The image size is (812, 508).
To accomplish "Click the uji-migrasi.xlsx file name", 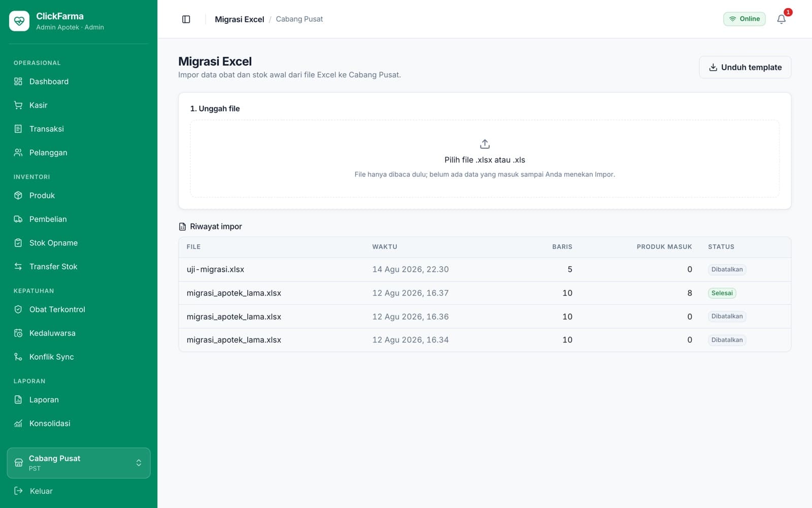I will pos(215,269).
